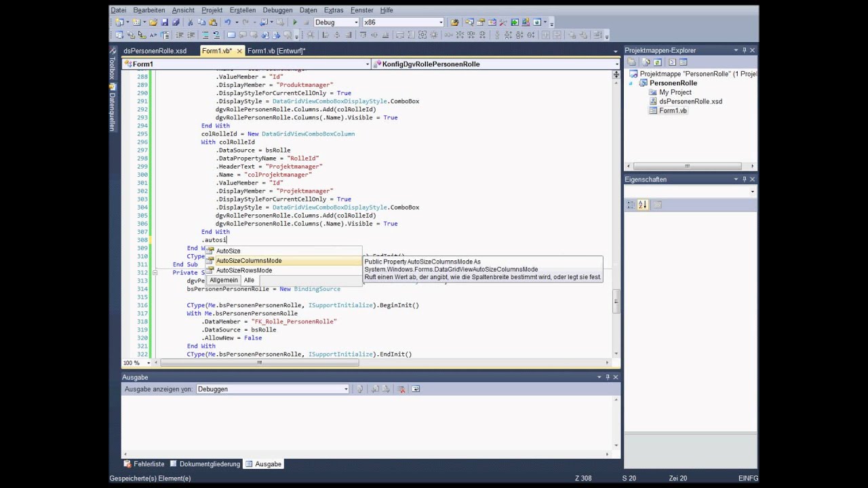Toggle categorized view in Eigenschaften panel
The height and width of the screenshot is (488, 868).
[631, 205]
